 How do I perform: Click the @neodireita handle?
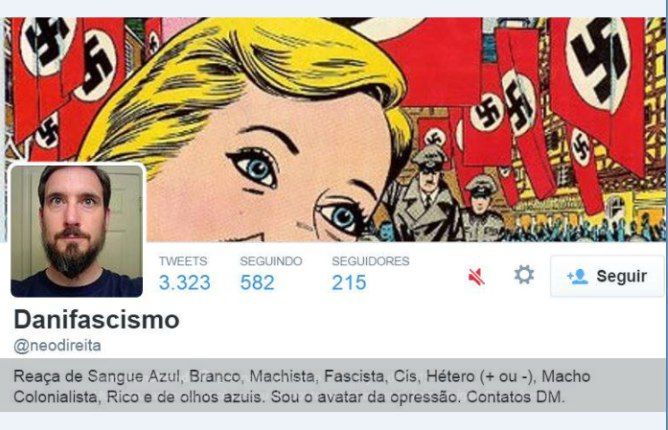(x=57, y=345)
